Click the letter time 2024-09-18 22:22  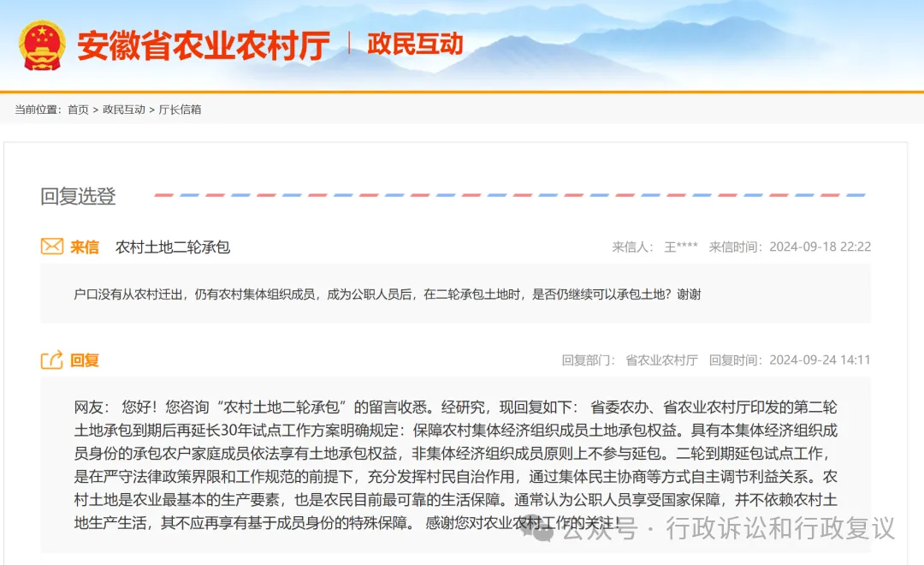[820, 247]
